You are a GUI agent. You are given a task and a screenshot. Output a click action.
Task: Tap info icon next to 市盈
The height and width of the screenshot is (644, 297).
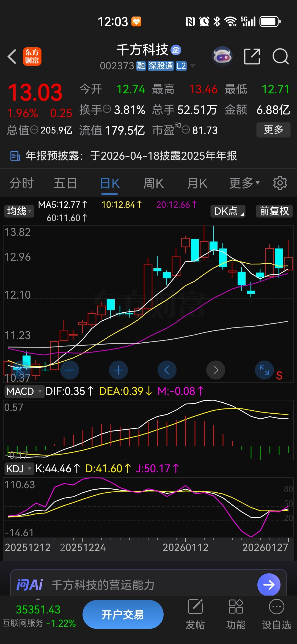pyautogui.click(x=186, y=130)
